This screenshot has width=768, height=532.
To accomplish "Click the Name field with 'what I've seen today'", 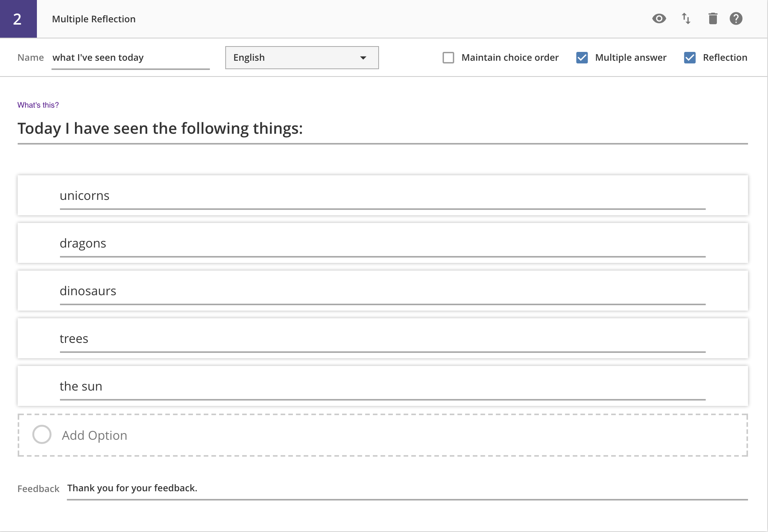I will coord(130,58).
